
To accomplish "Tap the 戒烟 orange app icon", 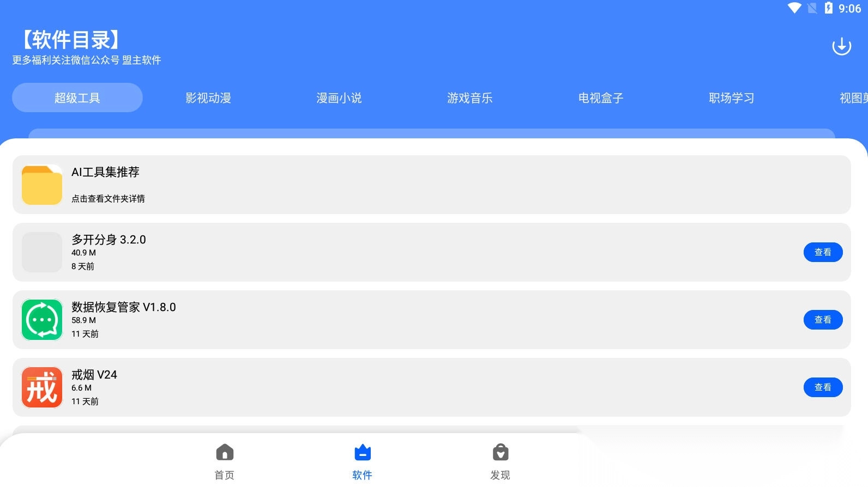I will pos(42,387).
